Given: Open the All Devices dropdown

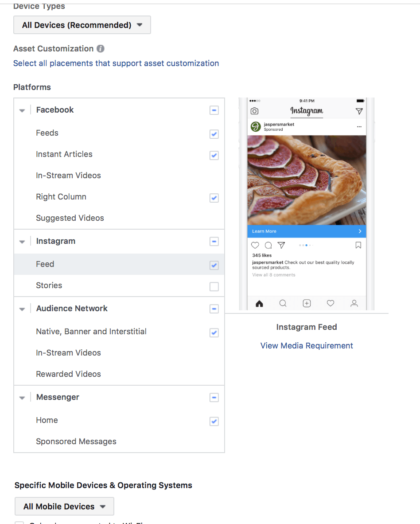Looking at the screenshot, I should [82, 25].
